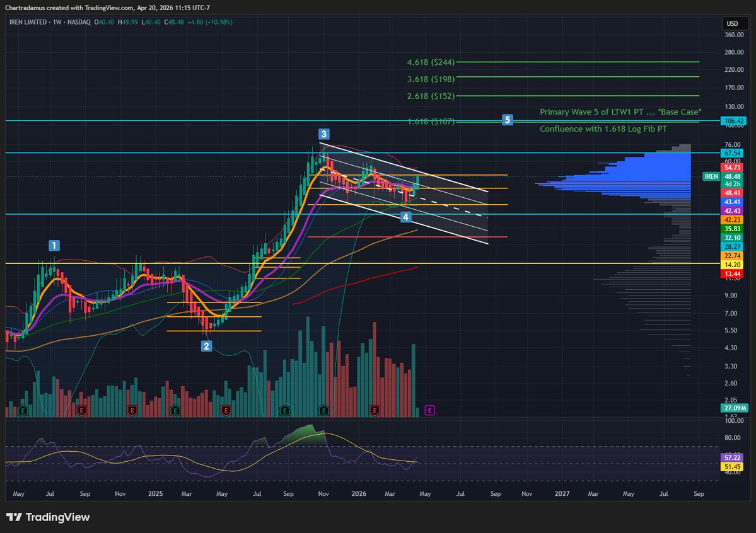The width and height of the screenshot is (756, 533).
Task: Click the high value H49.99 in legend
Action: pyautogui.click(x=128, y=22)
